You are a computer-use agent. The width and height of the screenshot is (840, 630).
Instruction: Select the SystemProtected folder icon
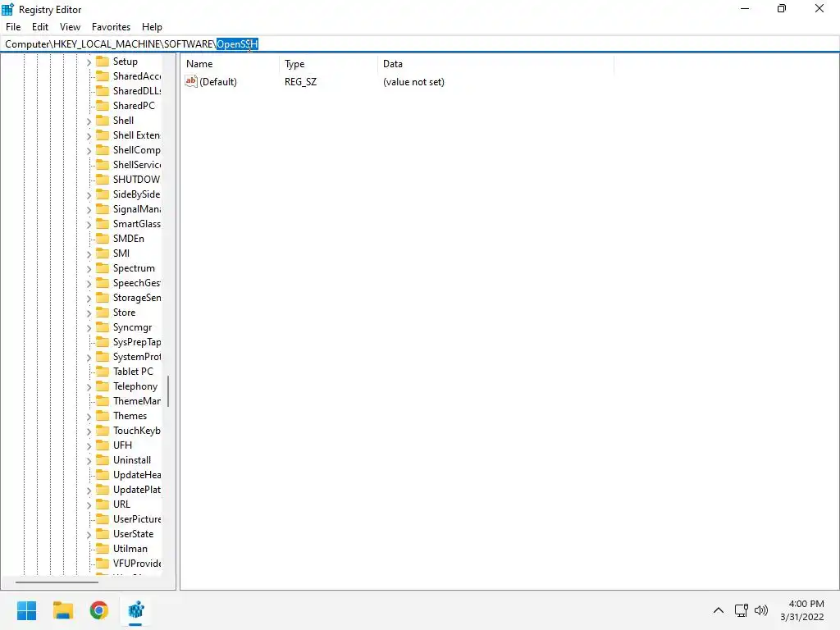(x=103, y=357)
